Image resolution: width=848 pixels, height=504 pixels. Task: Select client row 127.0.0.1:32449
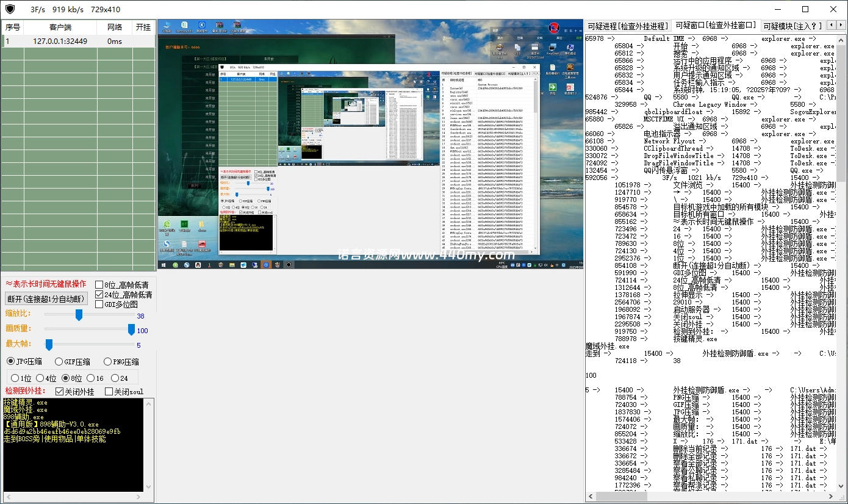(60, 41)
